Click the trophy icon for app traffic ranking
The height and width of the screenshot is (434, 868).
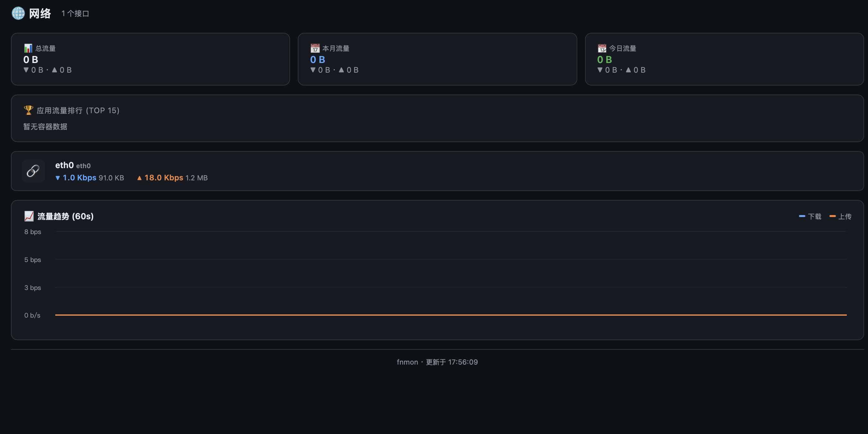click(x=28, y=110)
